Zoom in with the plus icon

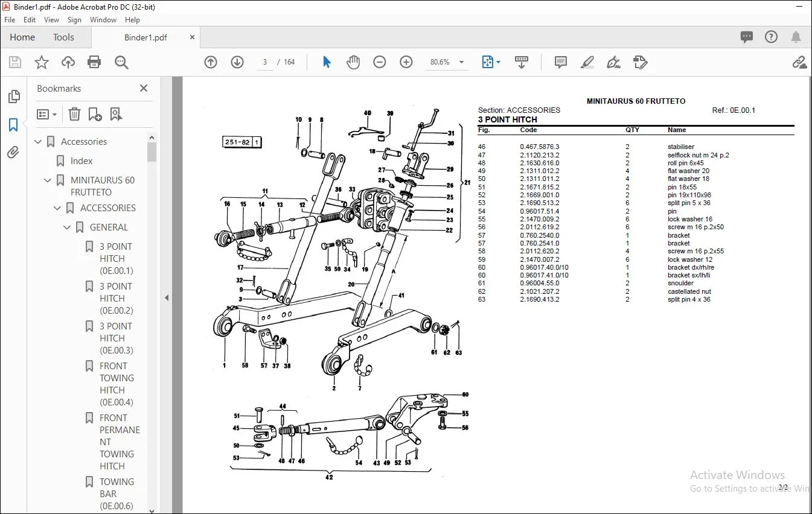pyautogui.click(x=406, y=62)
